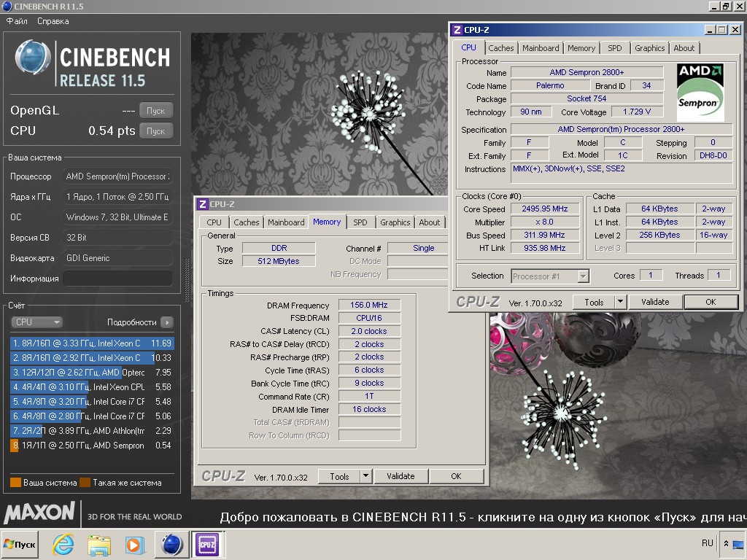The image size is (747, 560).
Task: Click OK in Memory CPU-Z window
Action: tap(456, 476)
